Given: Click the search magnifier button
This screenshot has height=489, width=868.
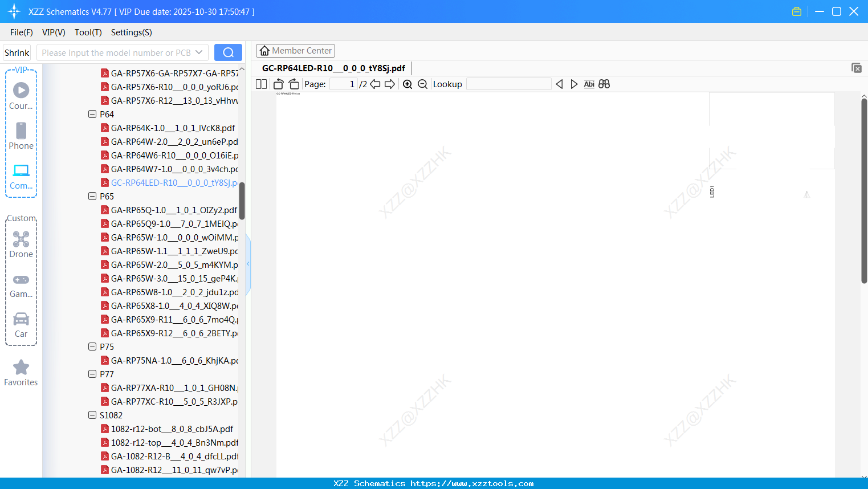Looking at the screenshot, I should point(228,52).
